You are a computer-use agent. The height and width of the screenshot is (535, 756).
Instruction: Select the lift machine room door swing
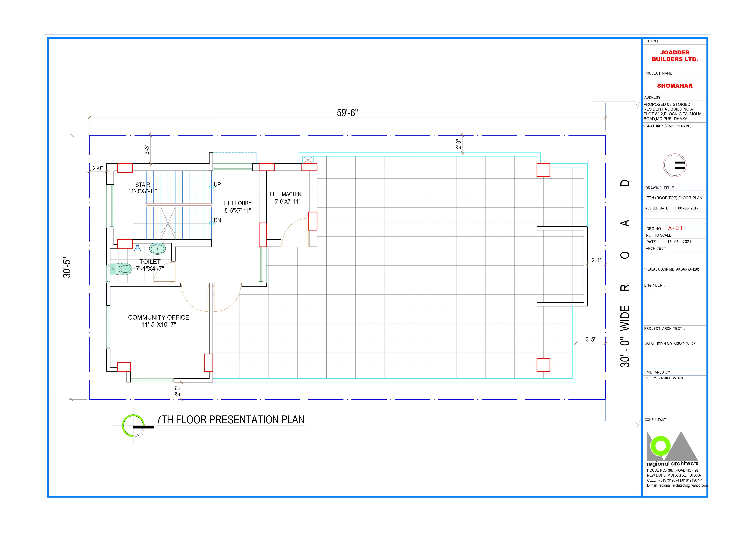(x=295, y=232)
